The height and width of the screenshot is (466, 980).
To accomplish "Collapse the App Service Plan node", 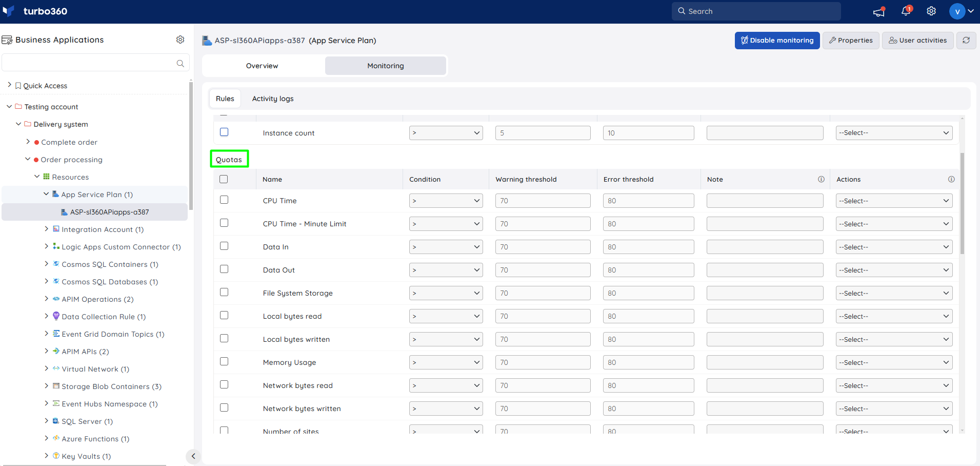I will coord(46,194).
